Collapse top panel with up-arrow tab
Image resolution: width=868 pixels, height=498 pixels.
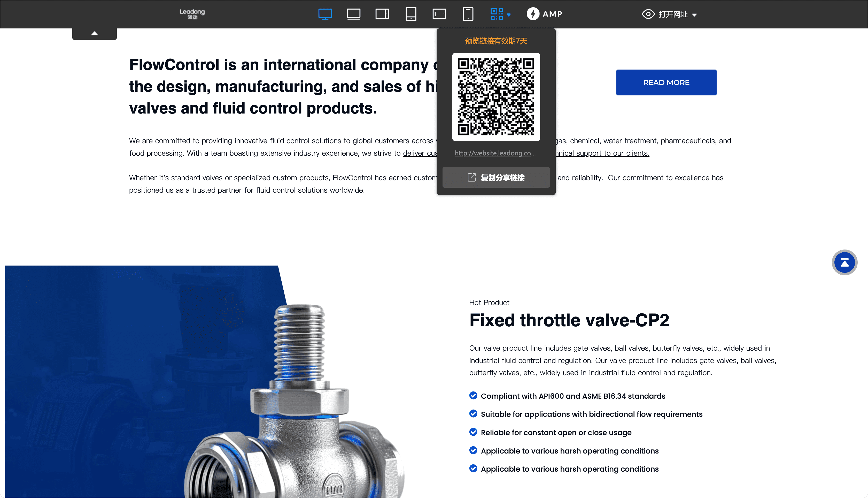point(95,34)
